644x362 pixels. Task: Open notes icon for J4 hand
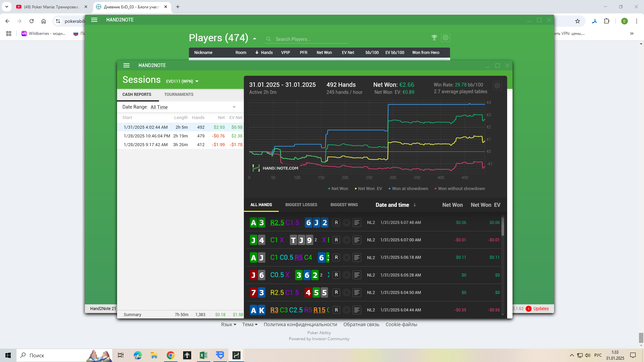pyautogui.click(x=357, y=240)
